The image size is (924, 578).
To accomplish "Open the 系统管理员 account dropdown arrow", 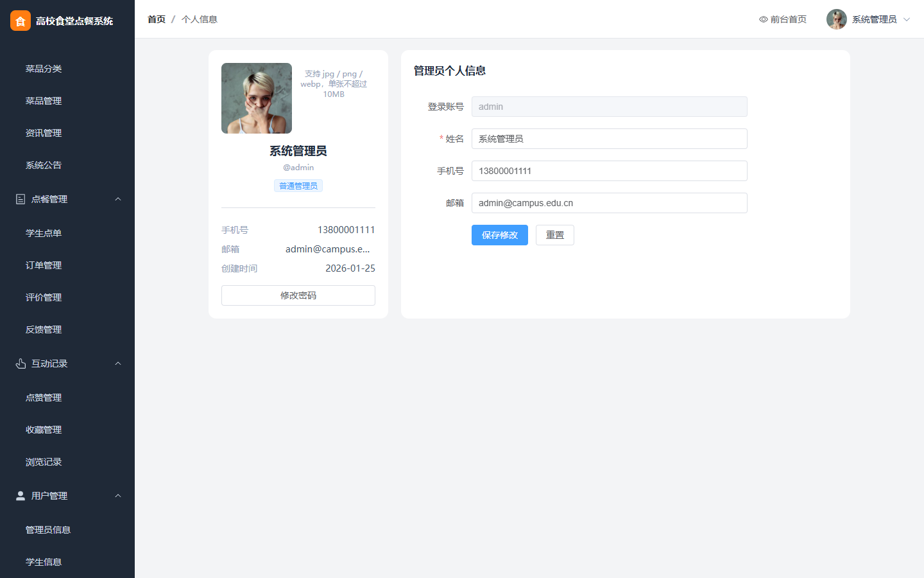I will click(907, 19).
